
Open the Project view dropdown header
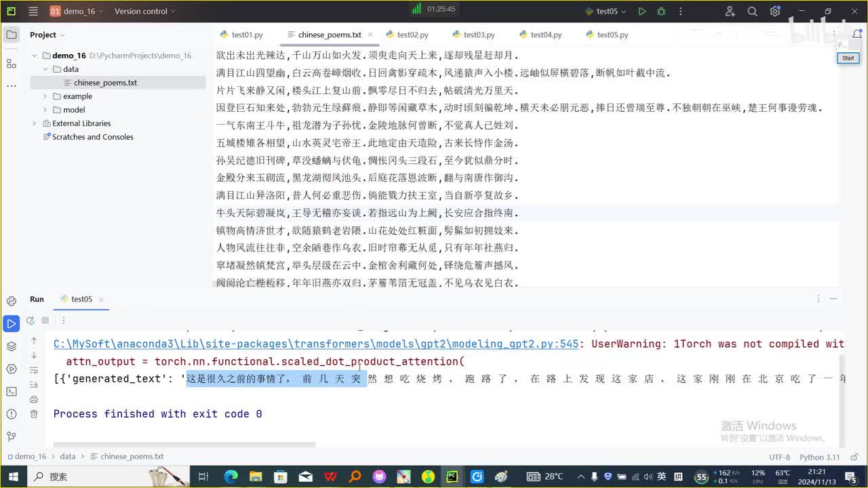pos(47,35)
